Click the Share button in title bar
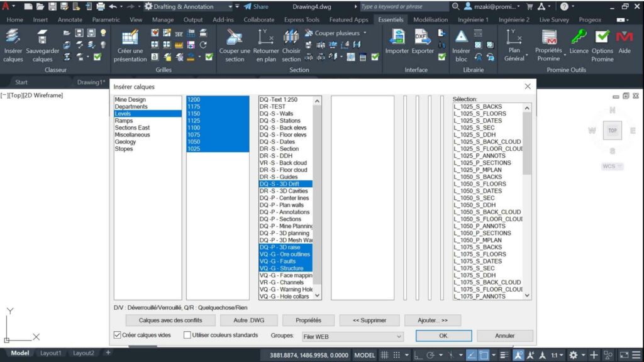This screenshot has height=362, width=644. point(256,6)
